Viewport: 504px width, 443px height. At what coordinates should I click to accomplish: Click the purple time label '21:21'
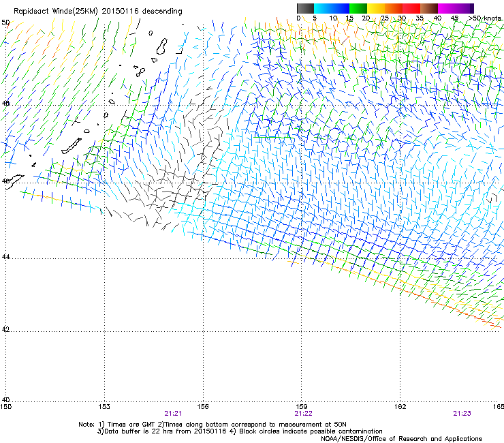click(x=173, y=414)
